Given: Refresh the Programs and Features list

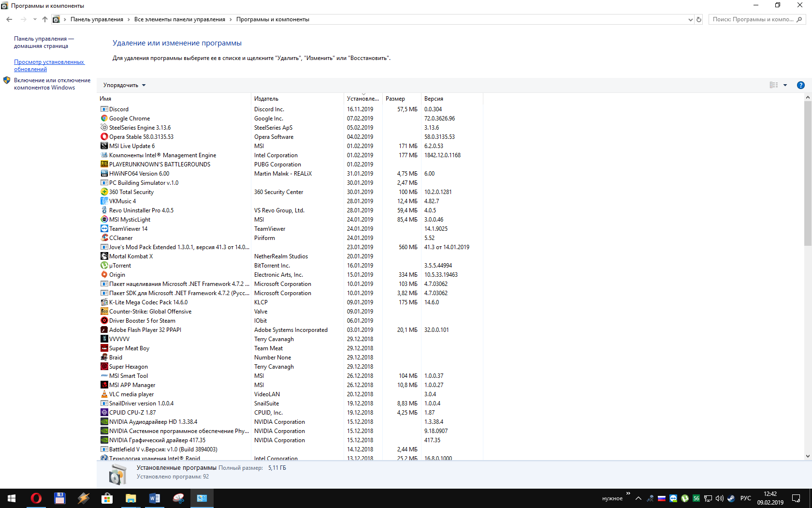Looking at the screenshot, I should (699, 19).
